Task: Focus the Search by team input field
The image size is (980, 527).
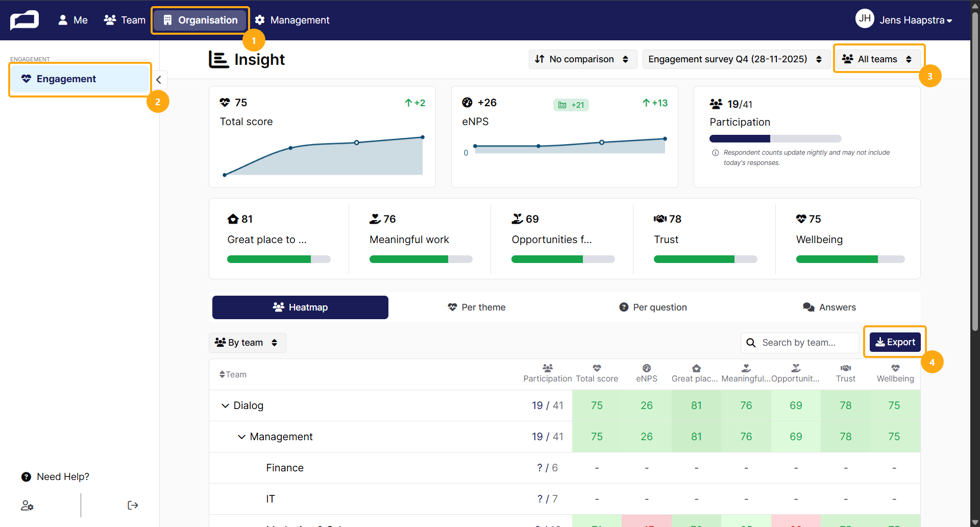Action: point(800,343)
